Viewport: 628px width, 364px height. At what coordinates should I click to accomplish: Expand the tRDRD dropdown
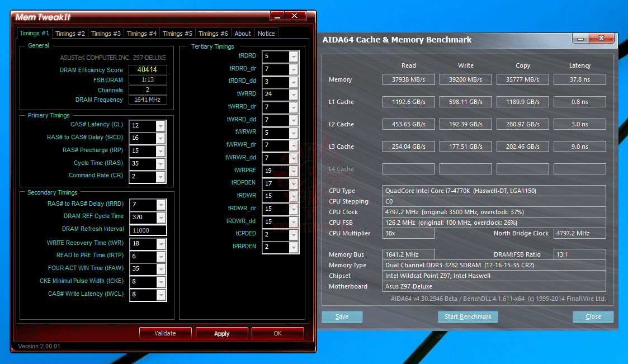pyautogui.click(x=294, y=56)
